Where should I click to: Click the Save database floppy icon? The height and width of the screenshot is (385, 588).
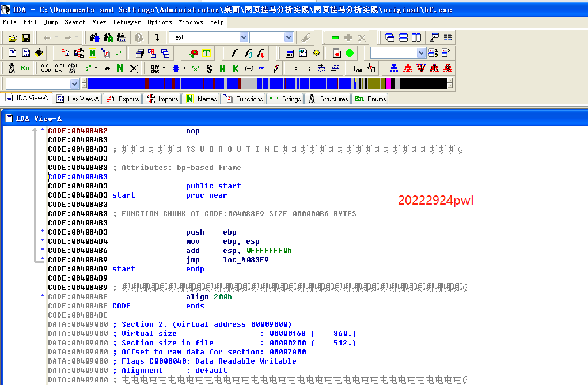point(26,38)
